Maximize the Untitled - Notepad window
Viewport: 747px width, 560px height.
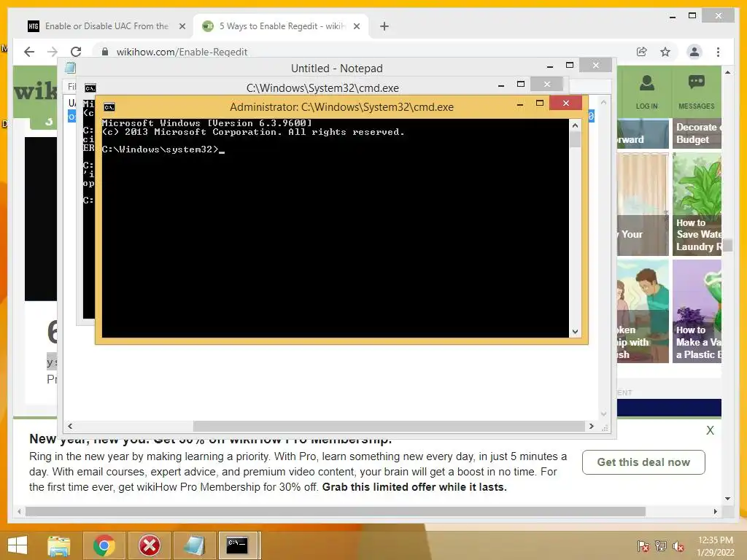coord(570,65)
